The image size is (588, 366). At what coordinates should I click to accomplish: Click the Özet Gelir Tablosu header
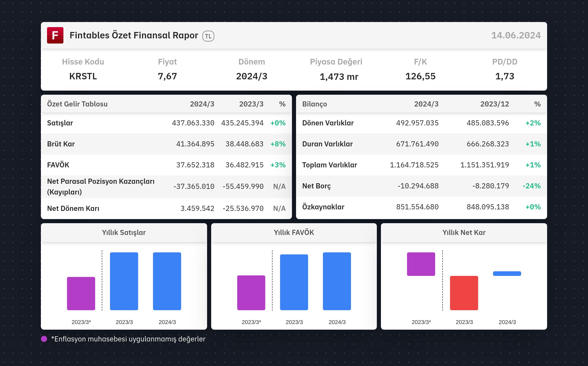[77, 104]
